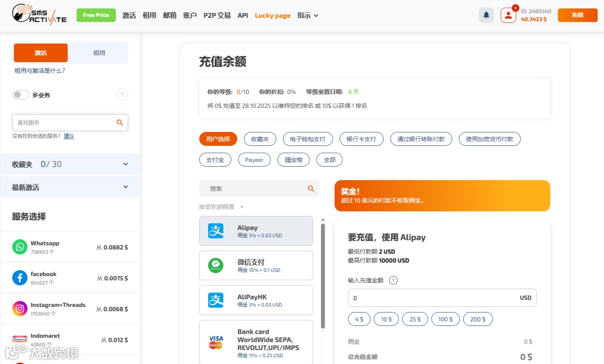Open the user profile icon

coord(508,15)
